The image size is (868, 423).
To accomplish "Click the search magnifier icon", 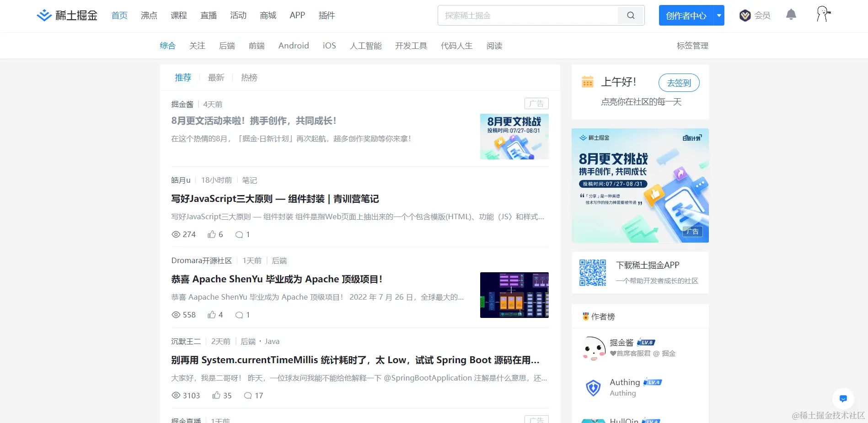I will 631,16.
